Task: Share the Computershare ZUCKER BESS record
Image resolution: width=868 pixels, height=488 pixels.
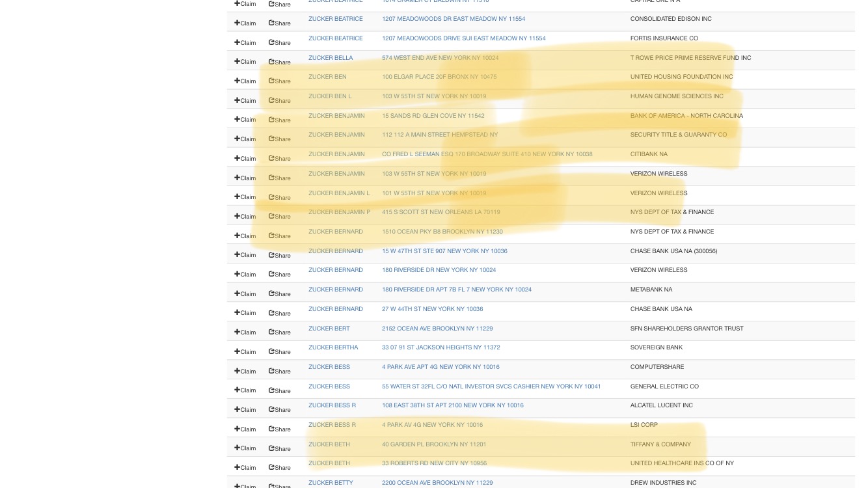Action: pyautogui.click(x=280, y=371)
